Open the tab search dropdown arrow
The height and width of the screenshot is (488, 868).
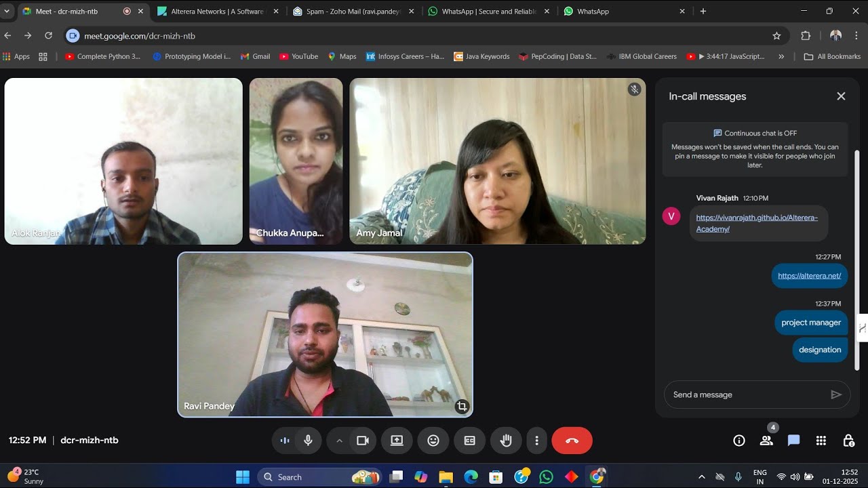[x=7, y=12]
